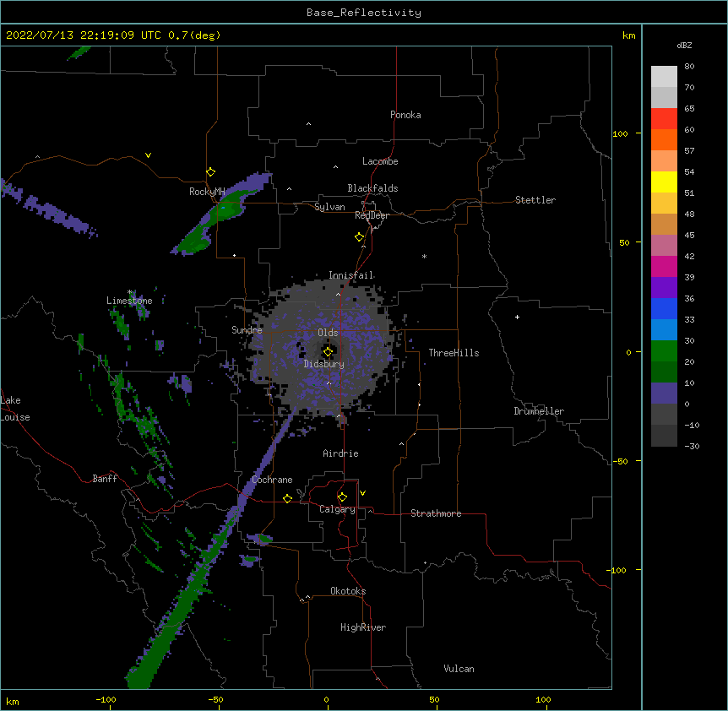Click the Innisfail city label
Screen dimensions: 728x711
350,275
